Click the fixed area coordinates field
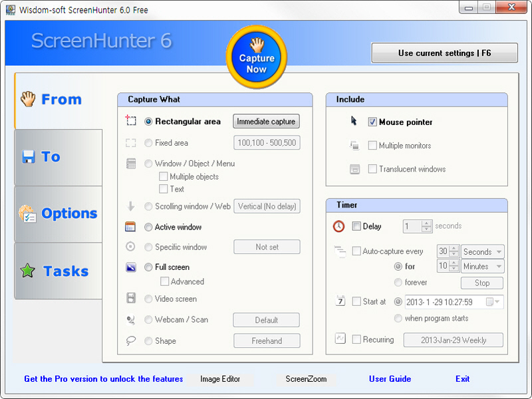This screenshot has width=532, height=399. click(x=267, y=142)
